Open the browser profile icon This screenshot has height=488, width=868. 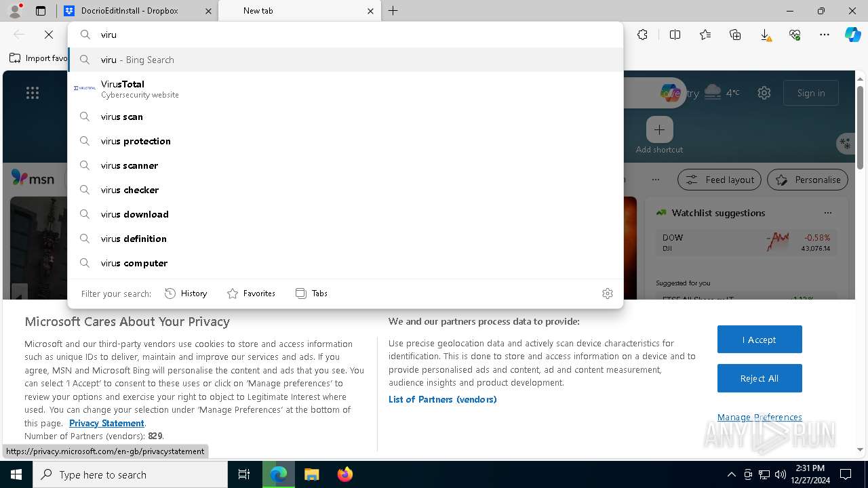[x=15, y=11]
